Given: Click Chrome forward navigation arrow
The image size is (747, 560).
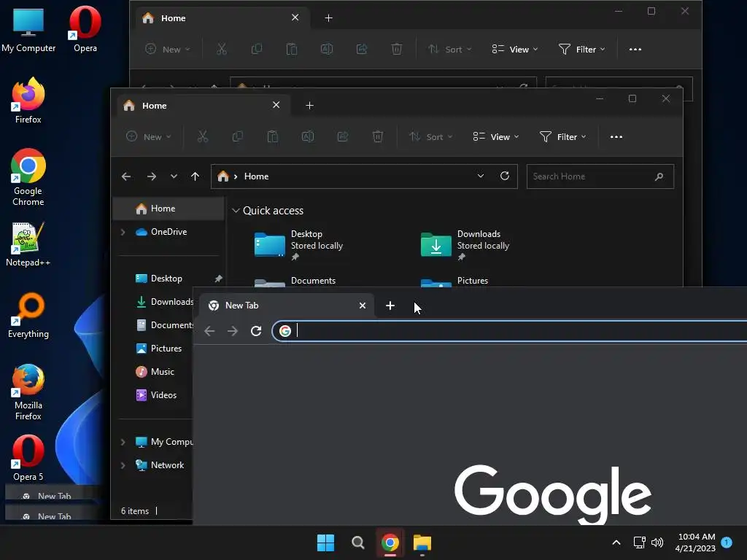Looking at the screenshot, I should pos(233,331).
